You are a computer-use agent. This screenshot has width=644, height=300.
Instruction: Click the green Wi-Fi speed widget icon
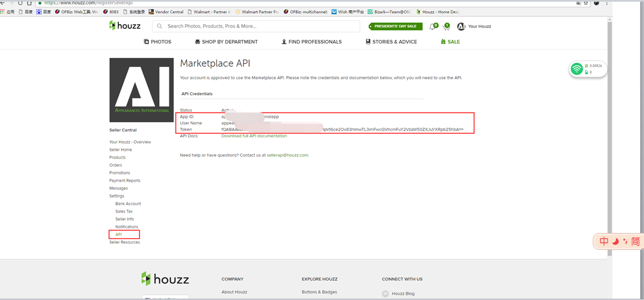point(577,69)
